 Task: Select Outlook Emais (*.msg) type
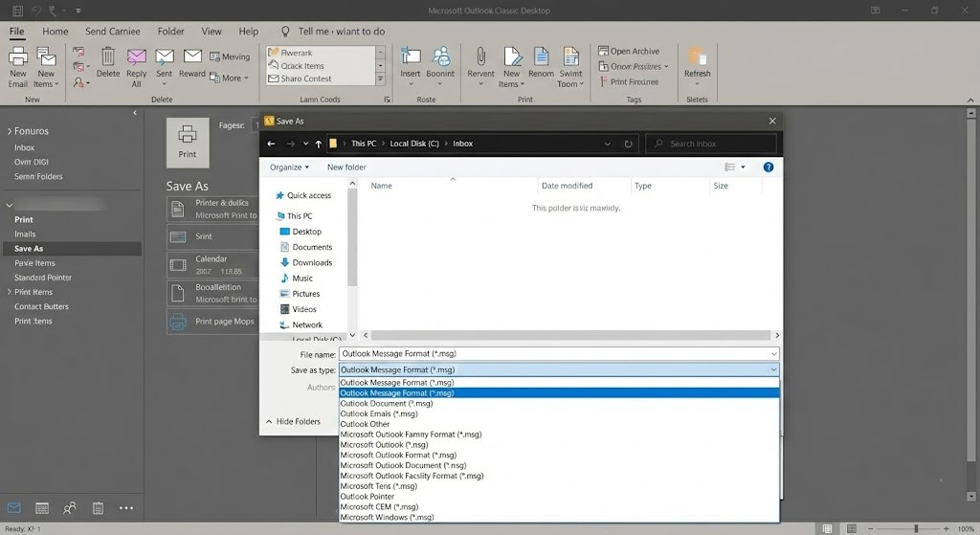(559, 413)
